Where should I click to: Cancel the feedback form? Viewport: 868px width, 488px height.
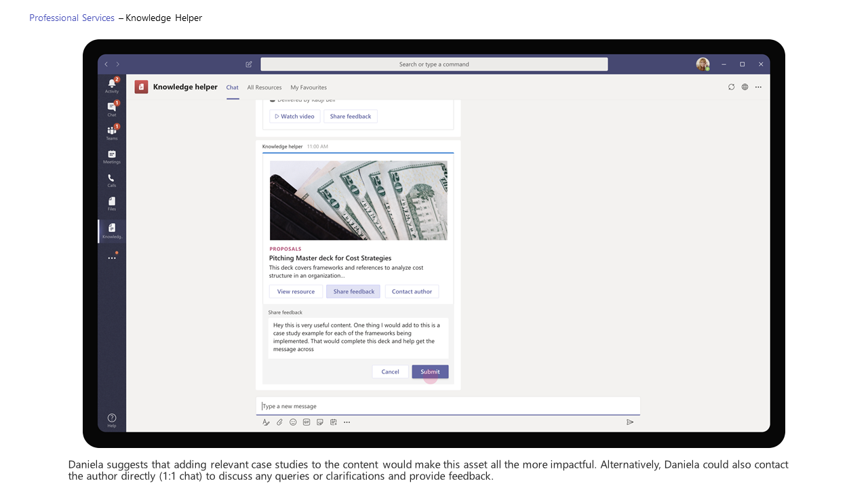[x=390, y=371]
